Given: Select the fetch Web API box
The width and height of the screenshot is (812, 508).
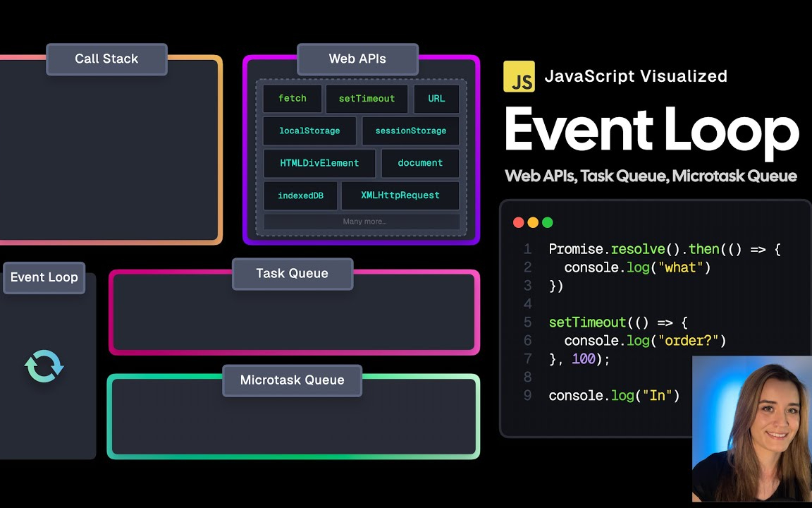Looking at the screenshot, I should coord(293,99).
